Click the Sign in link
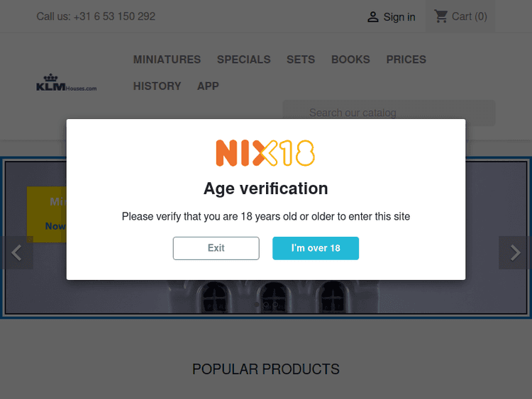This screenshot has width=532, height=399. click(x=399, y=17)
